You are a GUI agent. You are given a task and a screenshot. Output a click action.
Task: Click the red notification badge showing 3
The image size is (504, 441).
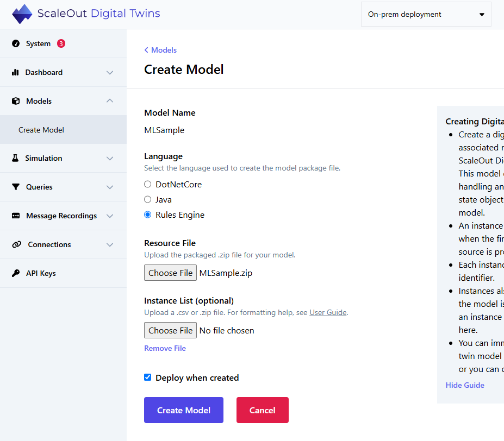[x=61, y=43]
